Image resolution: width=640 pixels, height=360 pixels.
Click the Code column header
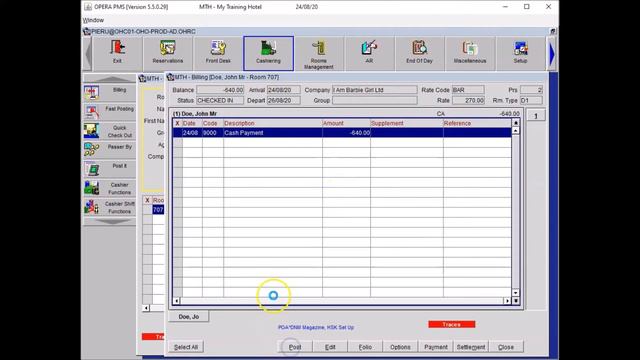pos(212,123)
